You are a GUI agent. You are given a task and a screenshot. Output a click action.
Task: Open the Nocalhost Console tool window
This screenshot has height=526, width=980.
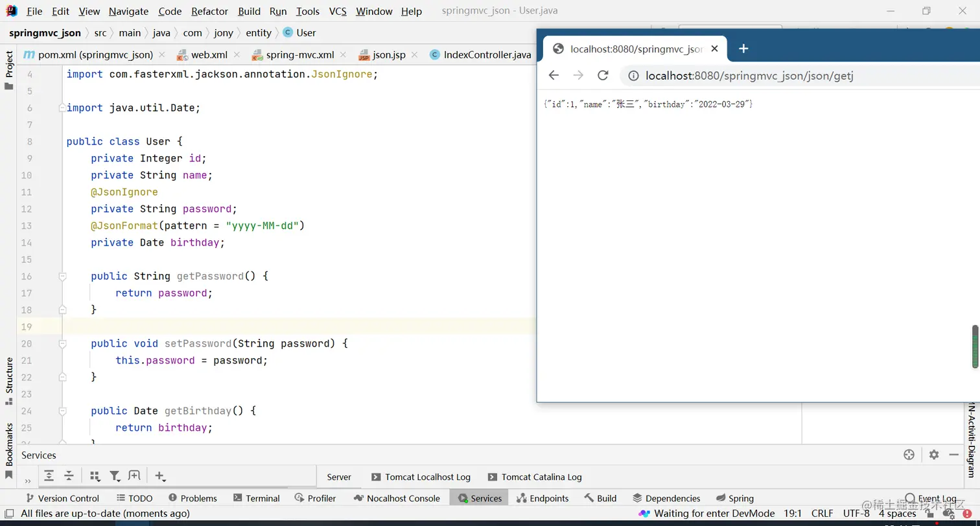point(397,498)
